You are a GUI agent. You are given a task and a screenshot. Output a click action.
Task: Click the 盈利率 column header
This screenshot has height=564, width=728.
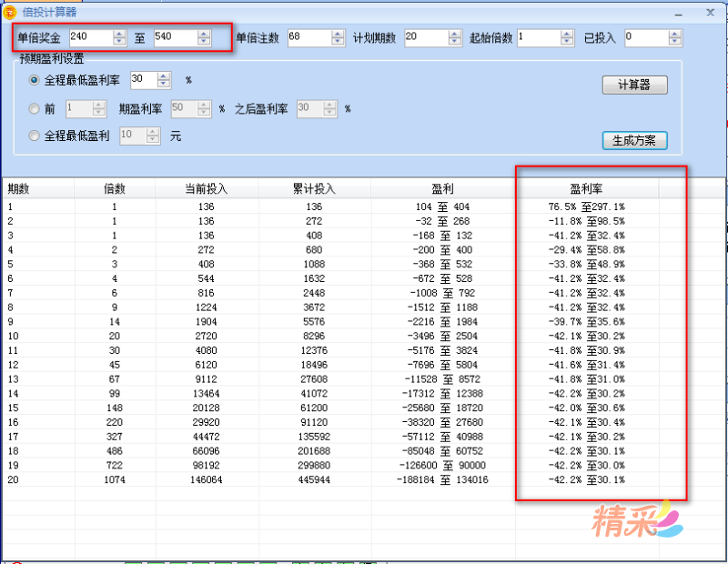point(586,188)
